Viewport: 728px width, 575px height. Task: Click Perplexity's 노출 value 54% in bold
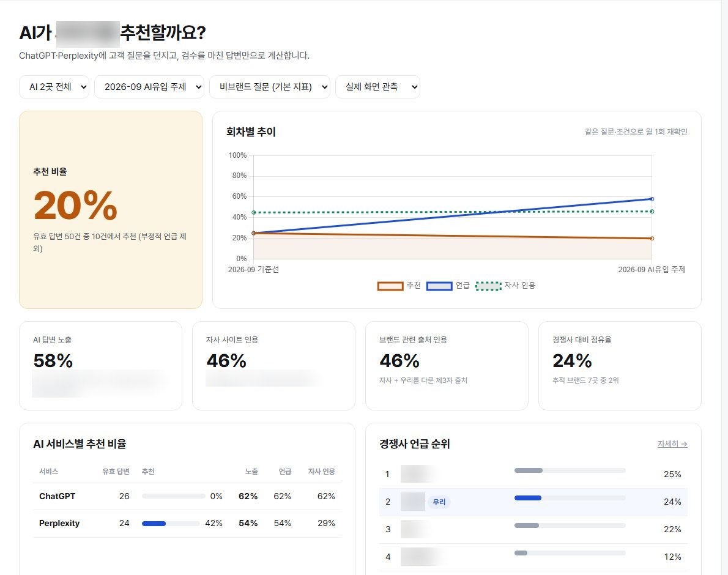(x=248, y=523)
